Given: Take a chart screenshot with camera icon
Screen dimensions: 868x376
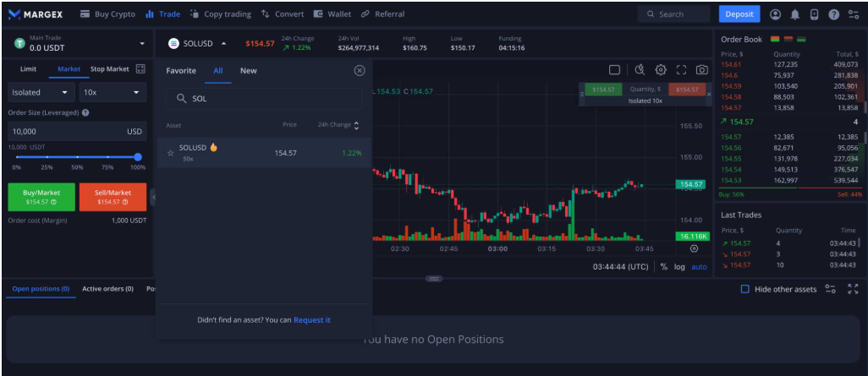Looking at the screenshot, I should click(x=701, y=70).
